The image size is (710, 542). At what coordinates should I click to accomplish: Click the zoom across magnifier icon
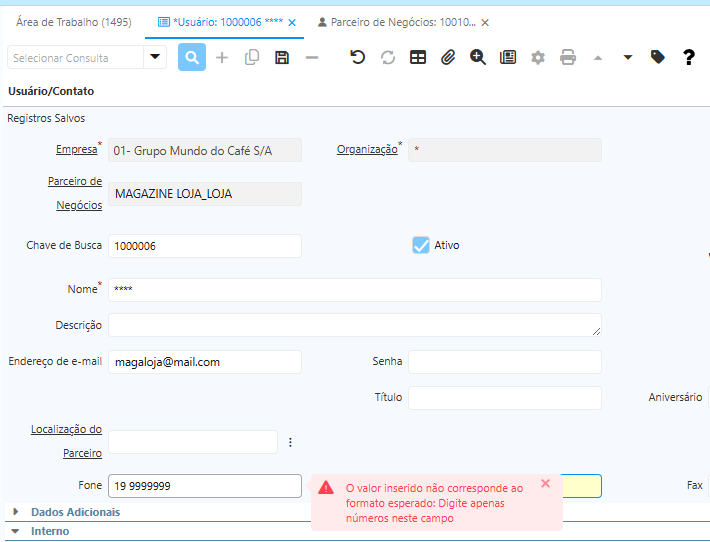(478, 57)
